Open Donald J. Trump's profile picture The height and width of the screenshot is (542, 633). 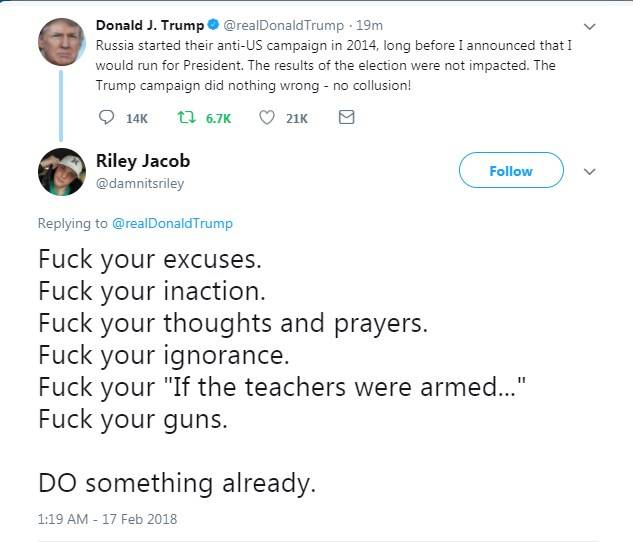point(62,42)
